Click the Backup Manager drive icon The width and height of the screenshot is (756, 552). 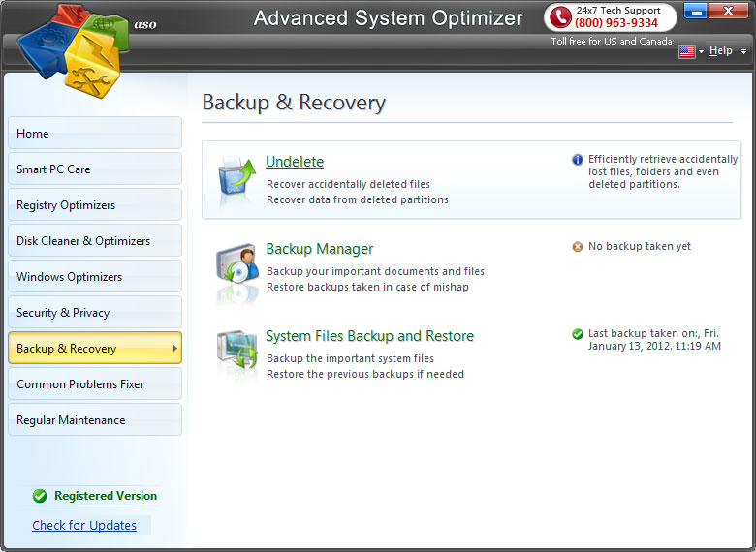236,264
